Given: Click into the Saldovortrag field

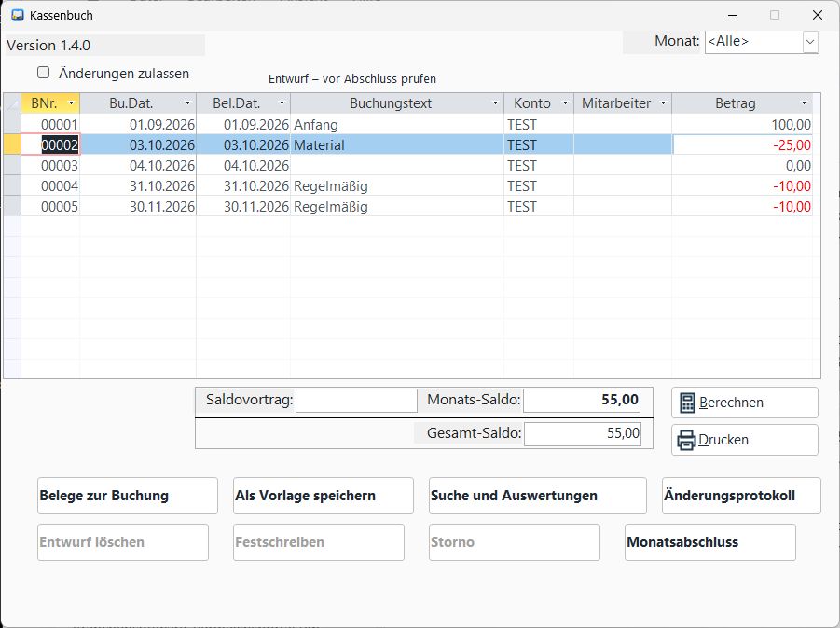Looking at the screenshot, I should coord(356,401).
